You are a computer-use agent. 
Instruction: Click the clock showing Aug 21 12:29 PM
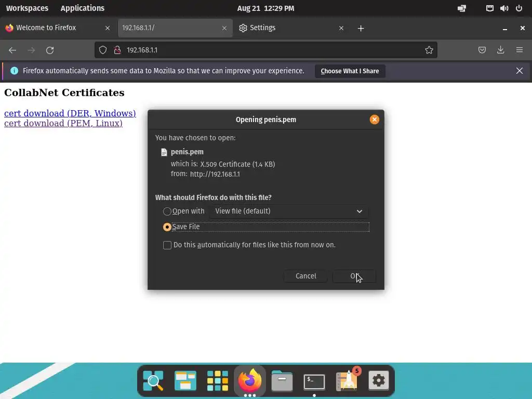265,8
